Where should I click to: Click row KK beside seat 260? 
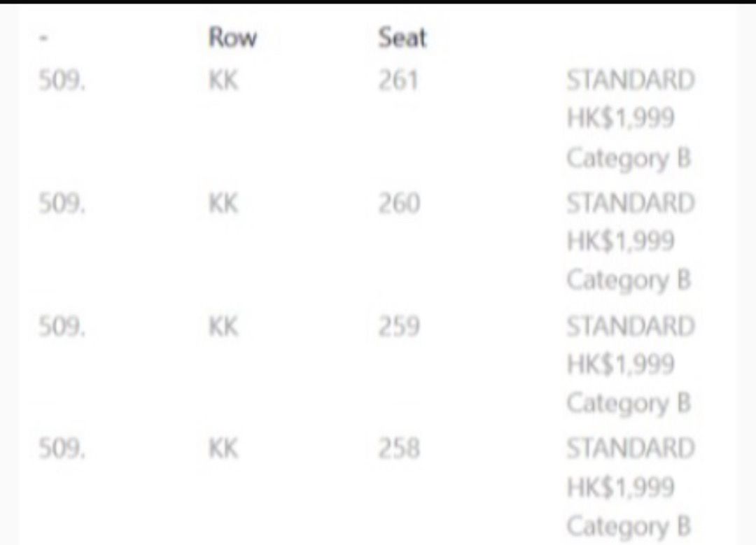click(223, 204)
